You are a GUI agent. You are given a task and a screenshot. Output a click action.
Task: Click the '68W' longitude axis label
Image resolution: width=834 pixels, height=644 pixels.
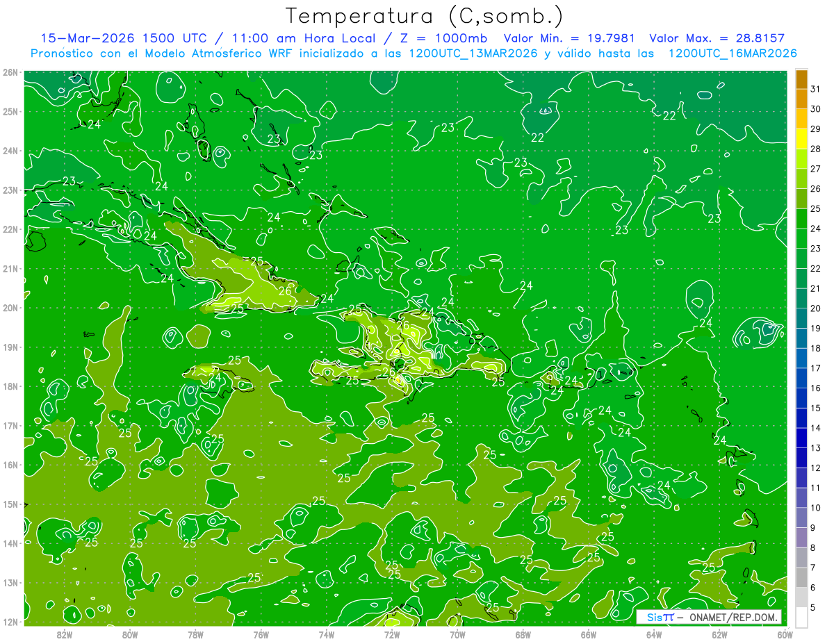tap(523, 634)
